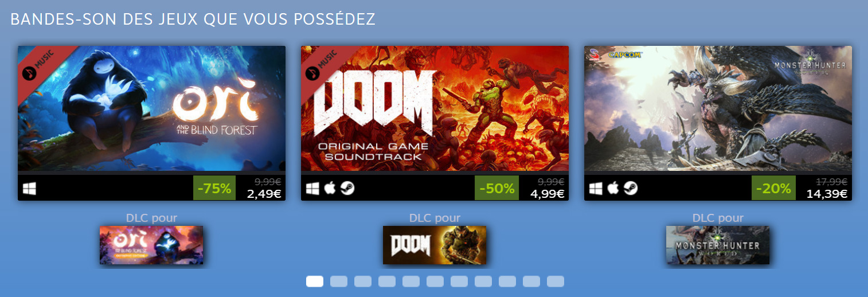
Task: Click SteamOS icon under Monster Hunter World
Action: [630, 188]
